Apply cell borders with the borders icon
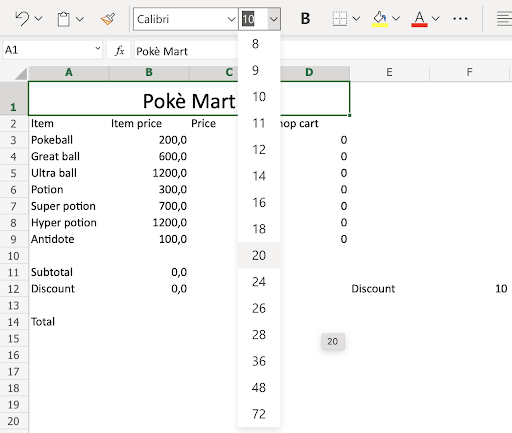Screen dimensions: 512x433 (340, 19)
